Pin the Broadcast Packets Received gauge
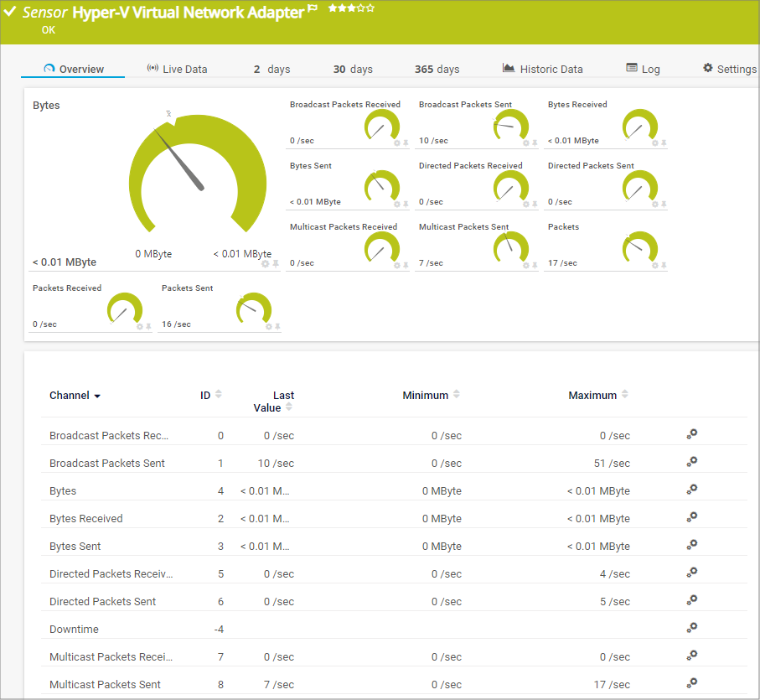 point(406,143)
